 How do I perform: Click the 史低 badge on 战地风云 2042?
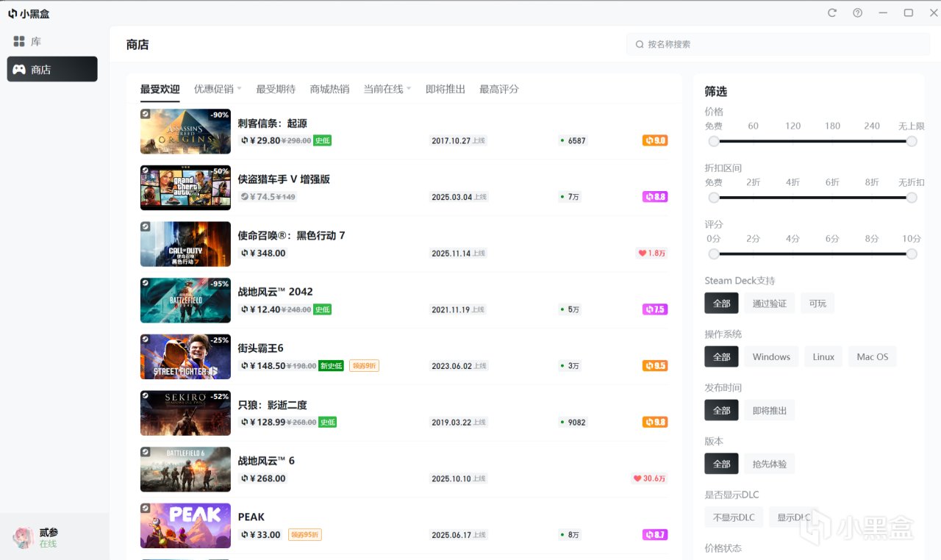coord(322,309)
